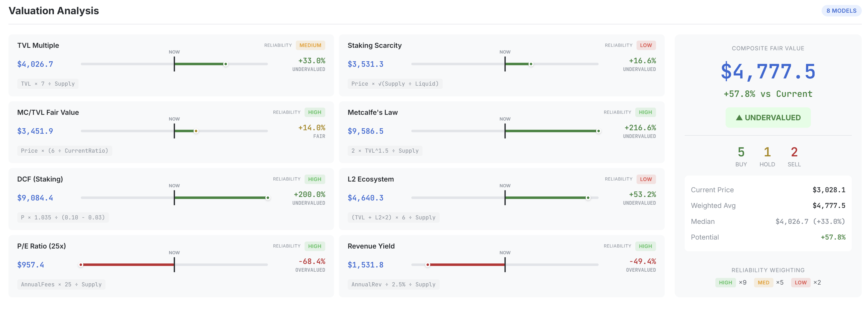This screenshot has width=868, height=315.
Task: Click the 8 MODELS badge
Action: coord(841,11)
